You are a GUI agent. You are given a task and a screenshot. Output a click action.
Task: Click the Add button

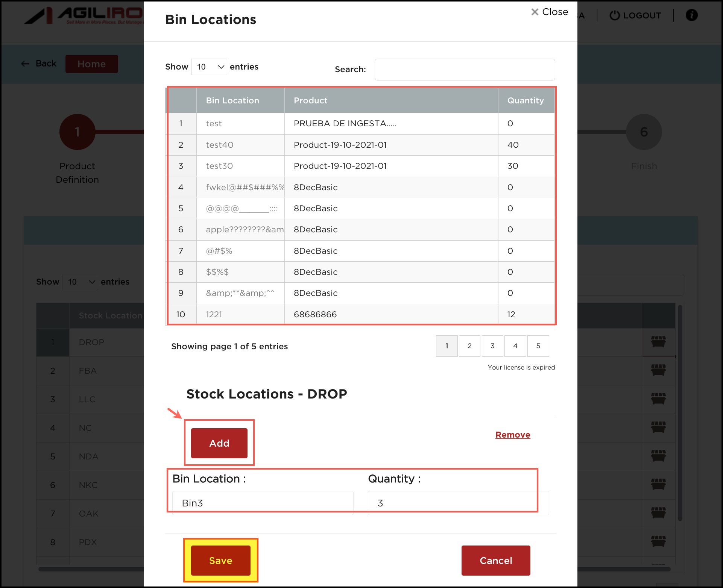(219, 443)
